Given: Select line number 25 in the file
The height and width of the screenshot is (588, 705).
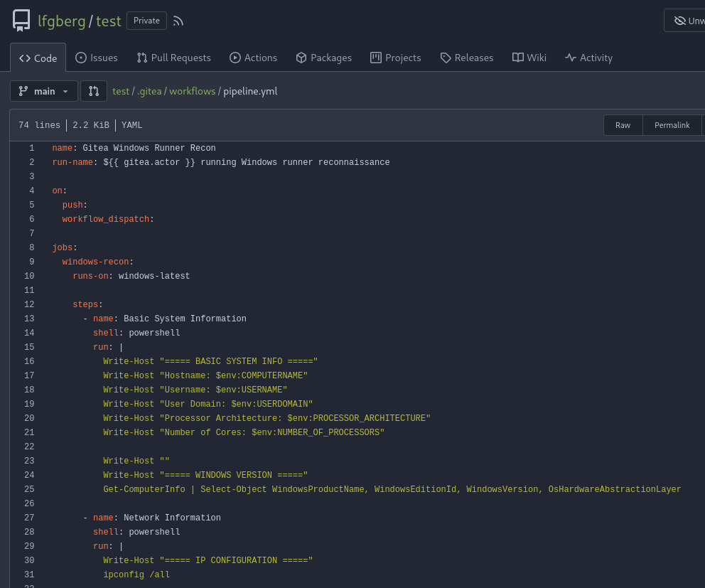Looking at the screenshot, I should [29, 489].
